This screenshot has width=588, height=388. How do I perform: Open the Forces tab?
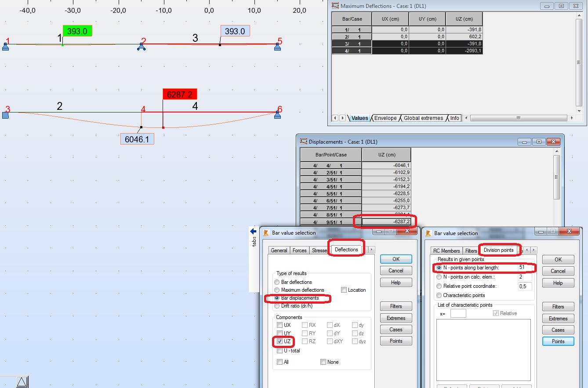300,250
